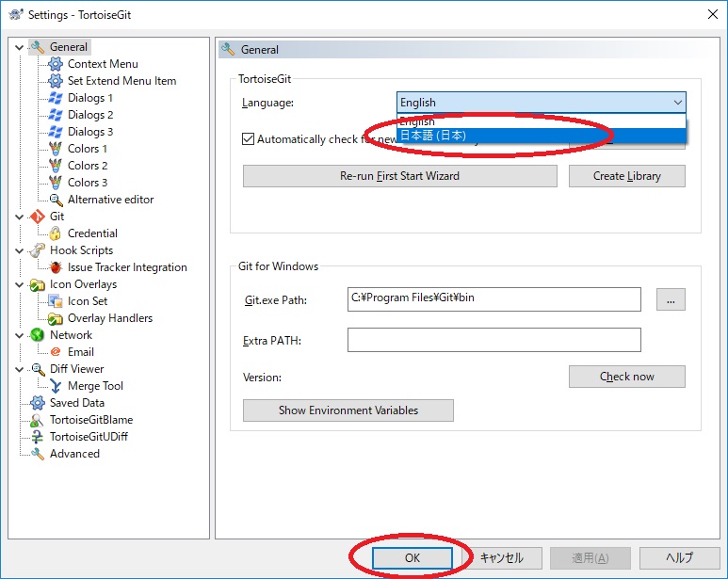Click into the Git.exe Path field
728x579 pixels.
[494, 299]
